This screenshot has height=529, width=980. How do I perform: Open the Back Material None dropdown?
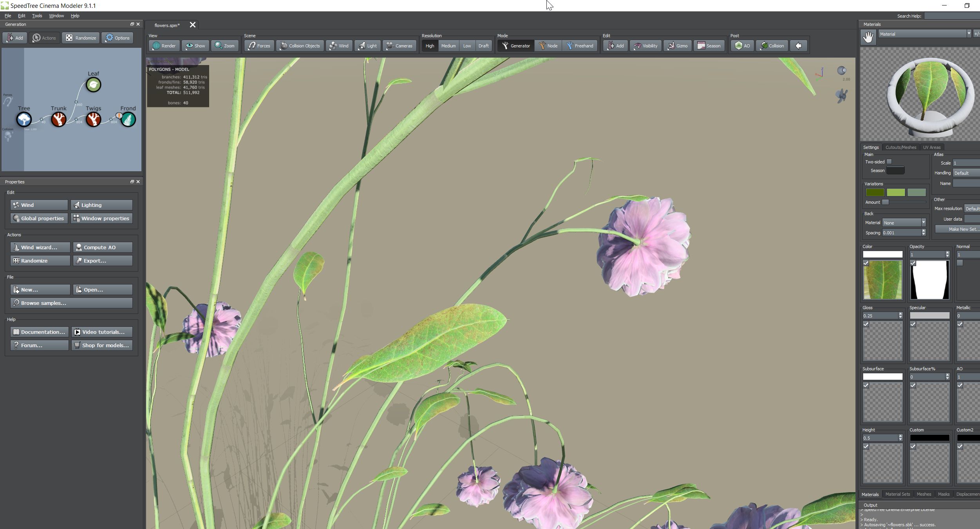pyautogui.click(x=904, y=223)
